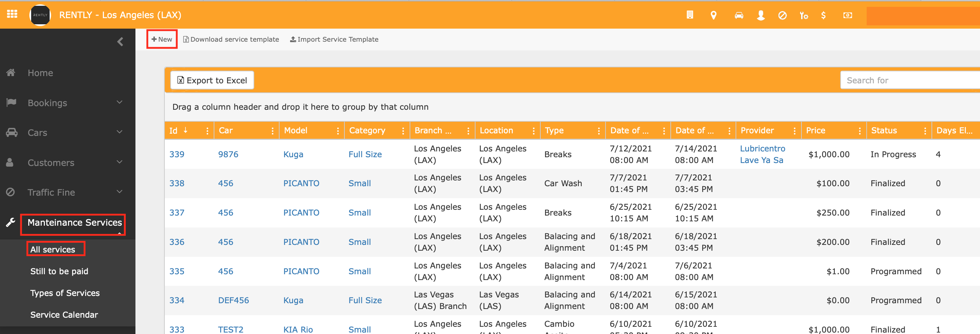Click the New service button
980x334 pixels.
click(x=162, y=39)
